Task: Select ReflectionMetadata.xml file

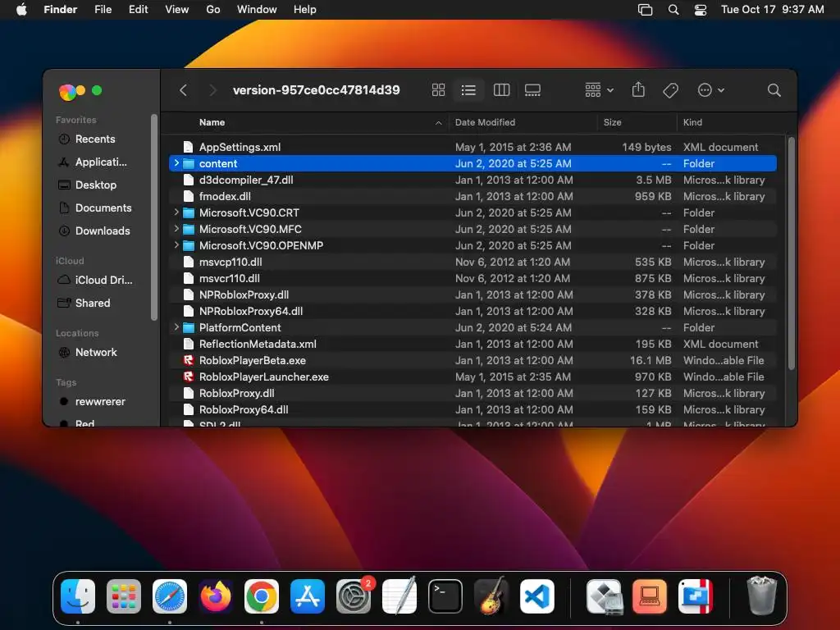Action: (472, 344)
